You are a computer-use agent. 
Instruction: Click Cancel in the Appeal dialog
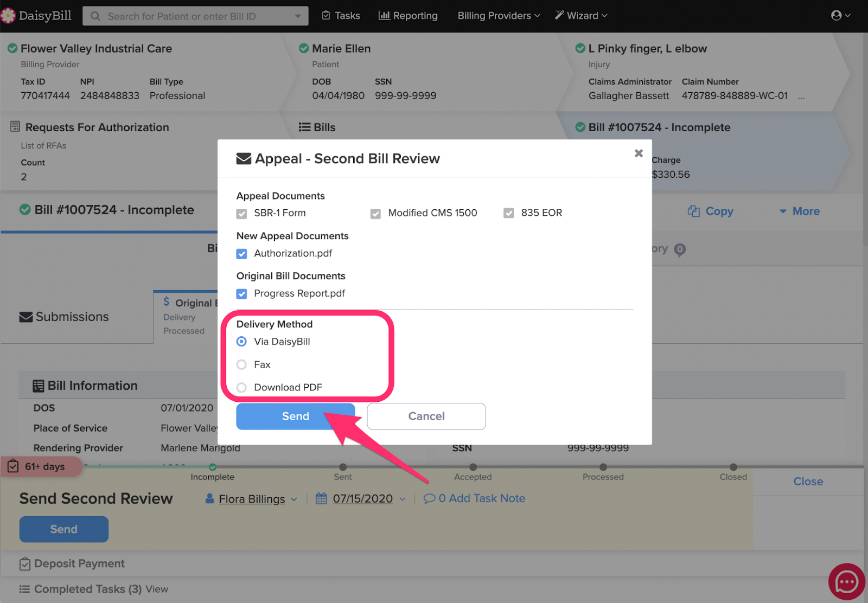(426, 416)
